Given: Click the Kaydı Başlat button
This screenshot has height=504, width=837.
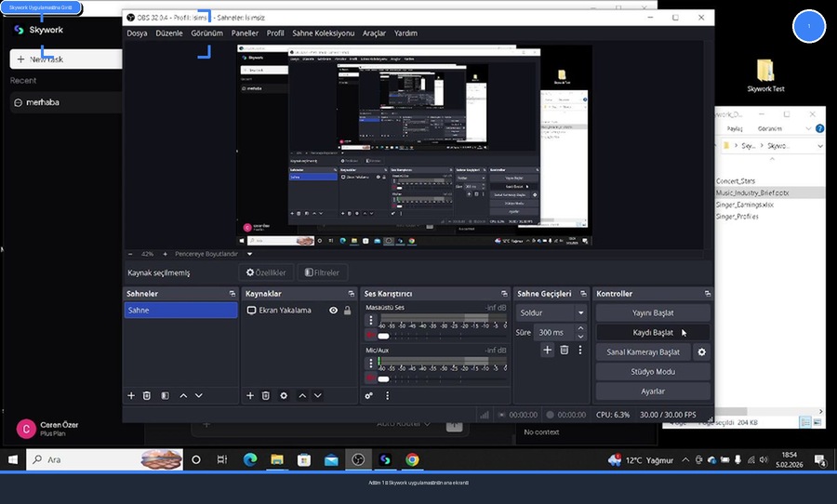Looking at the screenshot, I should click(x=653, y=332).
